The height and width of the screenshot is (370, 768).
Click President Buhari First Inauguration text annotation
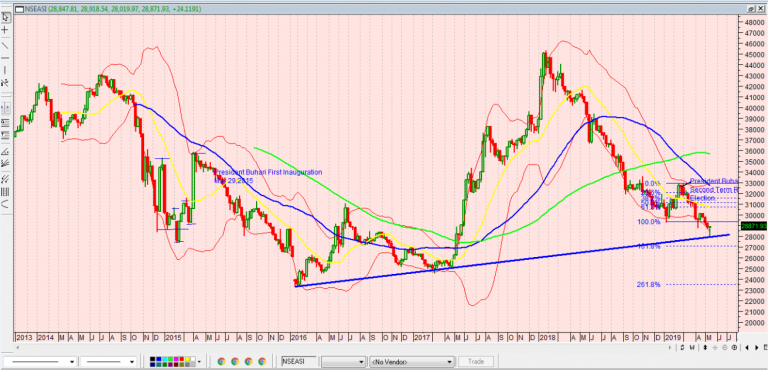[x=268, y=176]
